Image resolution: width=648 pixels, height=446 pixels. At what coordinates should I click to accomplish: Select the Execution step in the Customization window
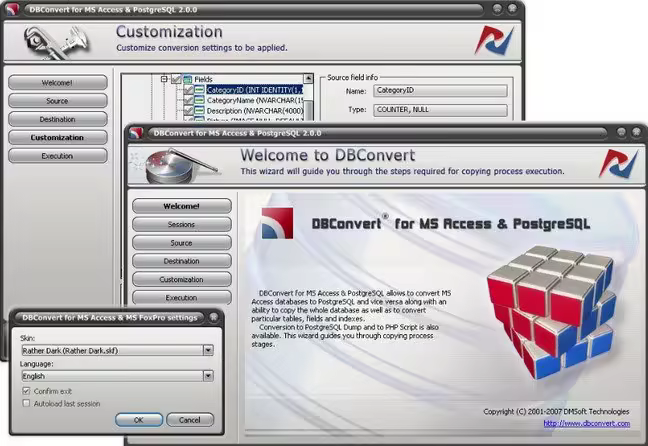tap(57, 156)
